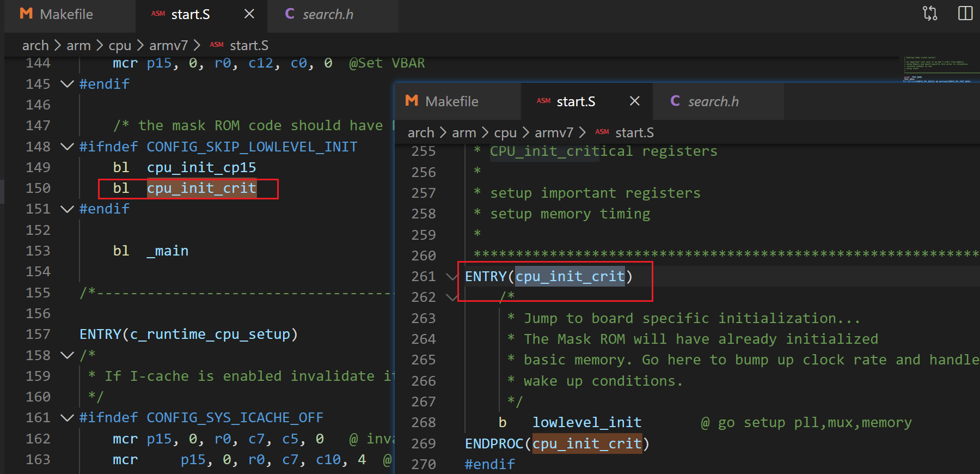The width and height of the screenshot is (980, 474).
Task: Click line number 150 in the gutter
Action: 38,189
